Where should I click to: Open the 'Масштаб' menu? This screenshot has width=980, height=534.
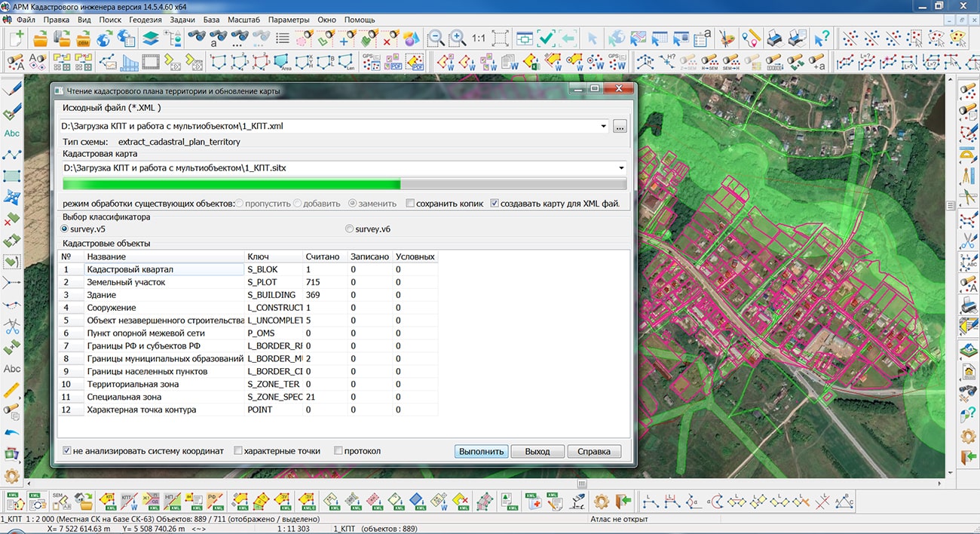coord(241,20)
